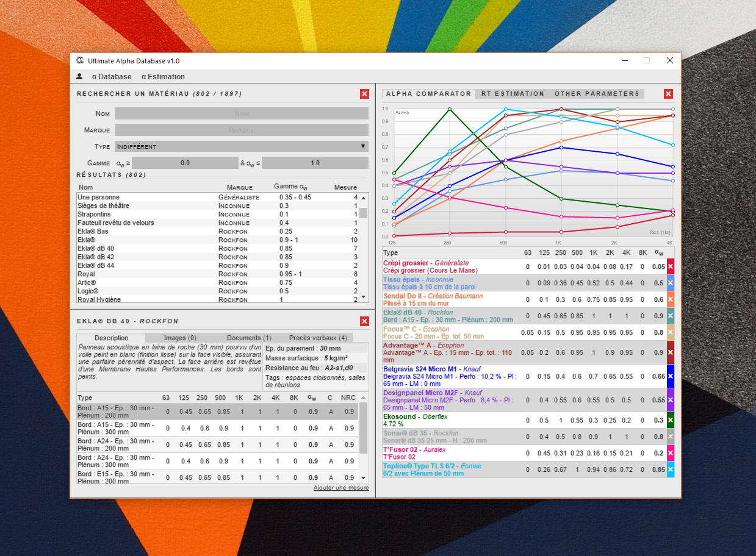Select Artic® result row

click(x=218, y=283)
